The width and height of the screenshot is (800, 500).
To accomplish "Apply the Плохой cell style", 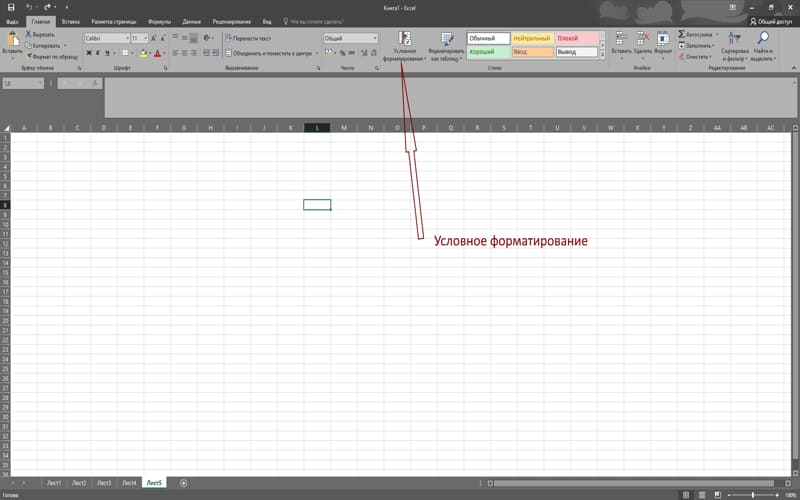I will 577,38.
